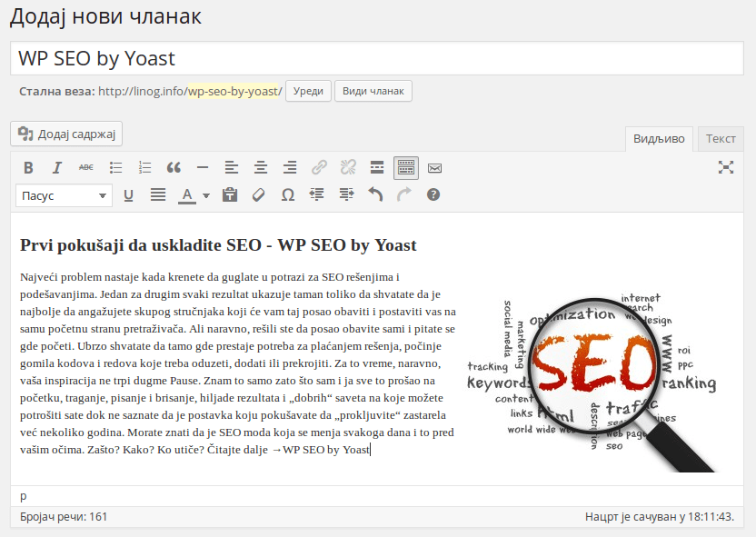
Task: Insert a horizontal line
Action: pos(203,168)
